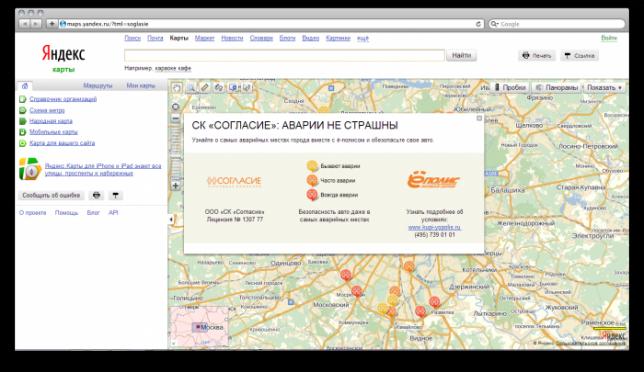
Task: Click the orange Часто аварии legend marker
Action: click(x=312, y=180)
